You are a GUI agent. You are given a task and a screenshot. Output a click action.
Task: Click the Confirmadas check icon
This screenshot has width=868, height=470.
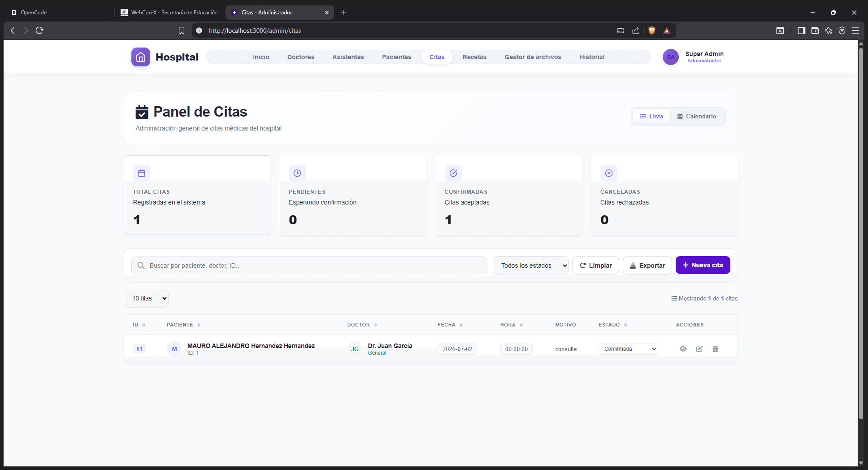pyautogui.click(x=453, y=173)
